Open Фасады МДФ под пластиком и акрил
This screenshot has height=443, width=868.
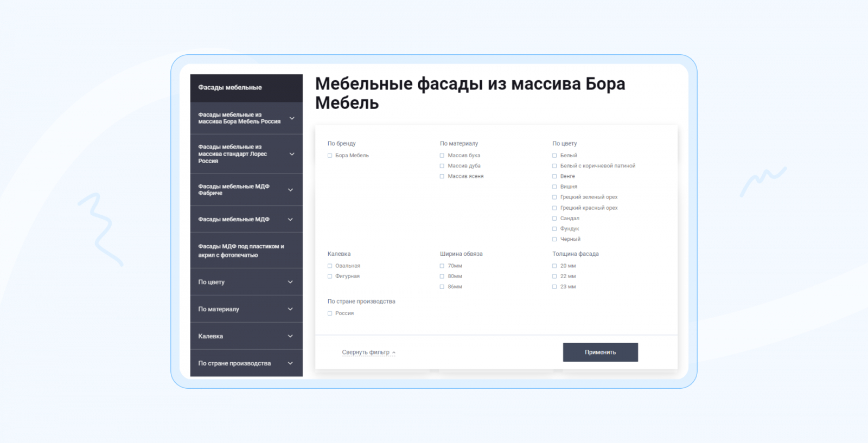(246, 251)
